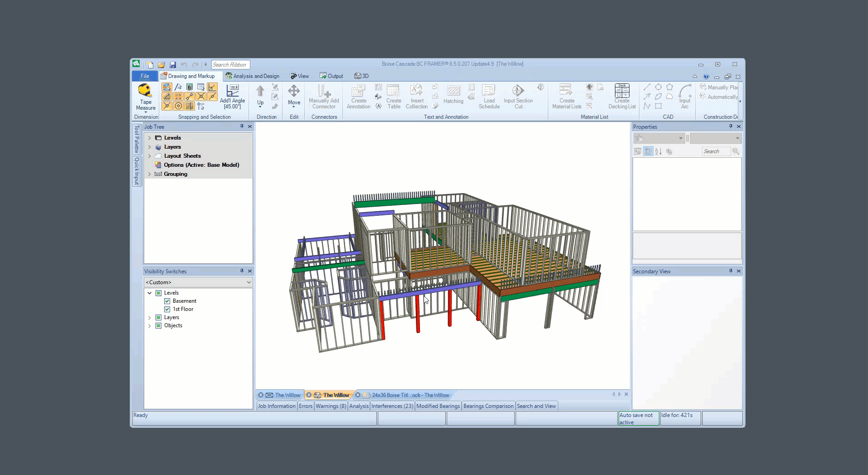Select the Tape Measure tool
868x475 pixels.
pyautogui.click(x=146, y=91)
